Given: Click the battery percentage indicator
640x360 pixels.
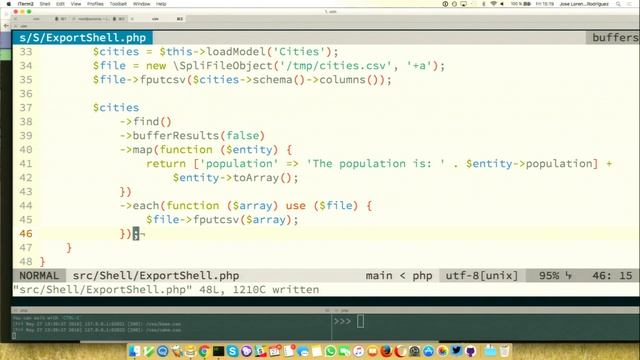Looking at the screenshot, I should click(x=516, y=4).
